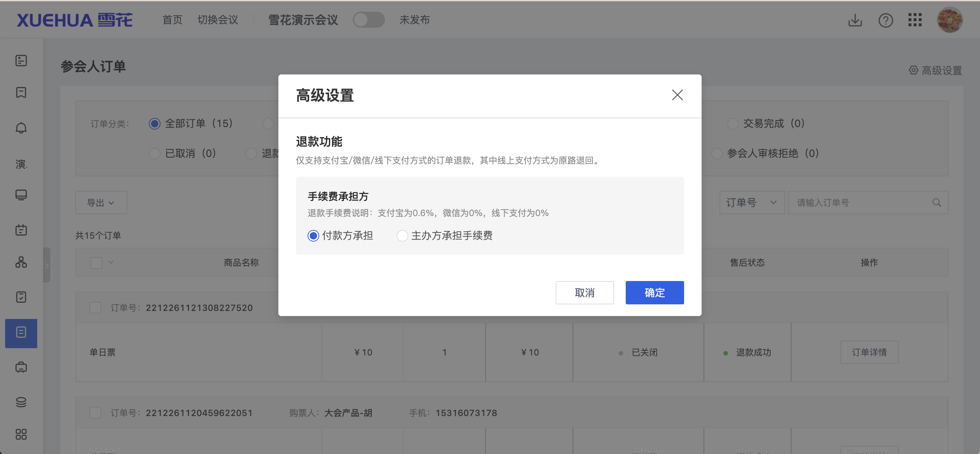Click the sidebar bookmark icon
This screenshot has height=454, width=980.
pos(21,92)
